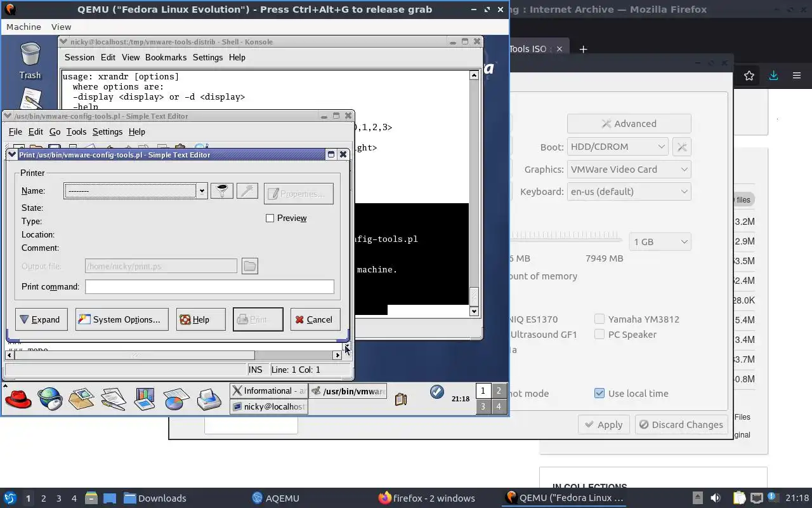Check the PC Speaker option

(599, 334)
